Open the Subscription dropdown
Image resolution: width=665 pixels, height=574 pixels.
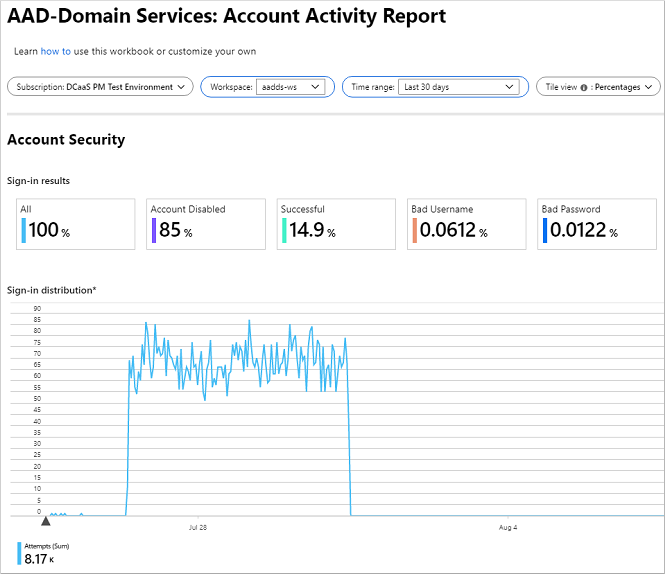click(99, 87)
